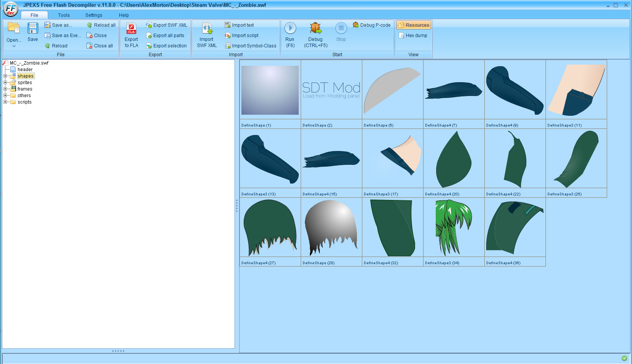
Task: Expand the frames tree node
Action: (5, 89)
